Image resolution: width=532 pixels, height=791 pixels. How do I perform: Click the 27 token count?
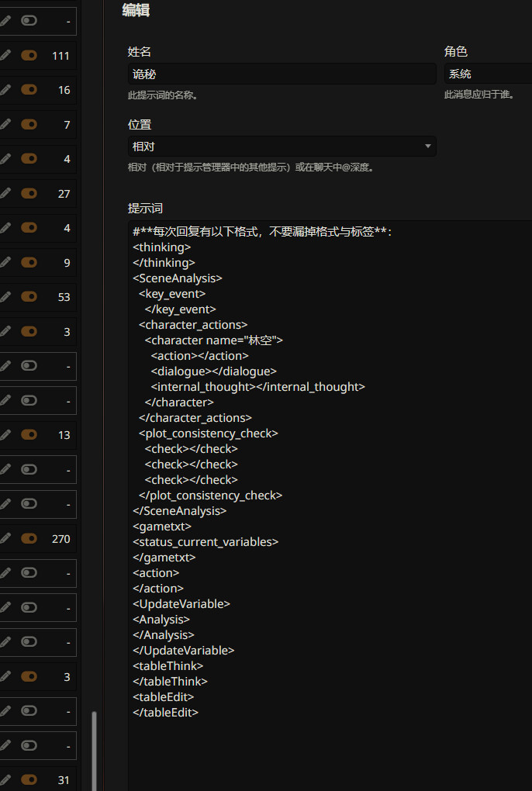64,194
